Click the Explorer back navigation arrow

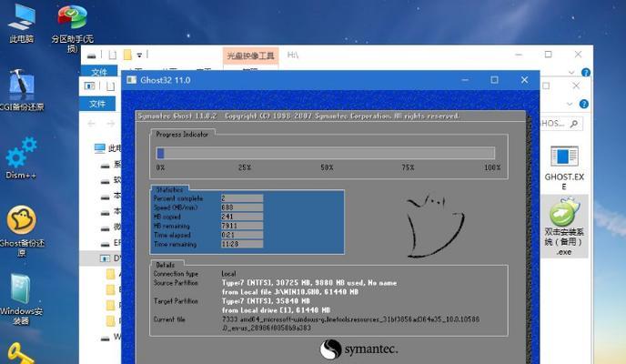pos(91,124)
